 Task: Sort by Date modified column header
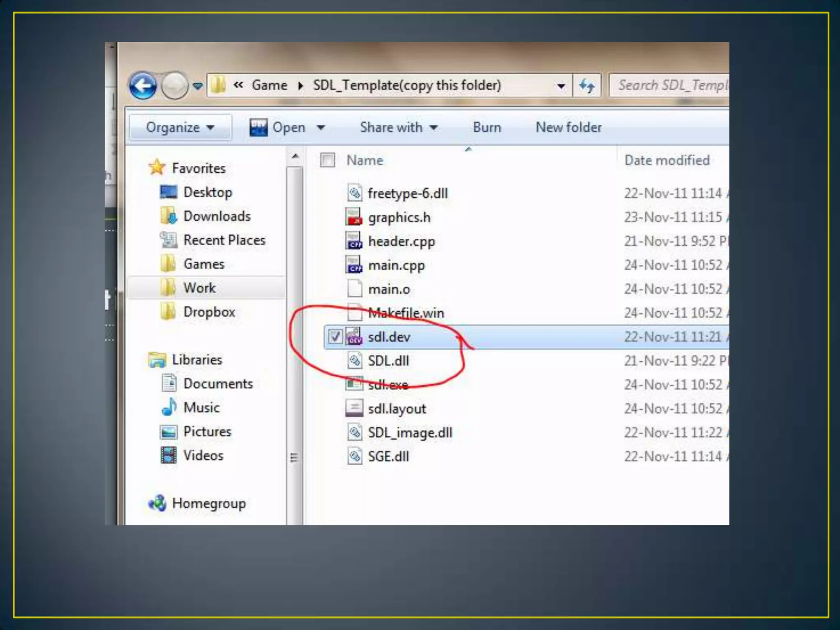coord(667,160)
